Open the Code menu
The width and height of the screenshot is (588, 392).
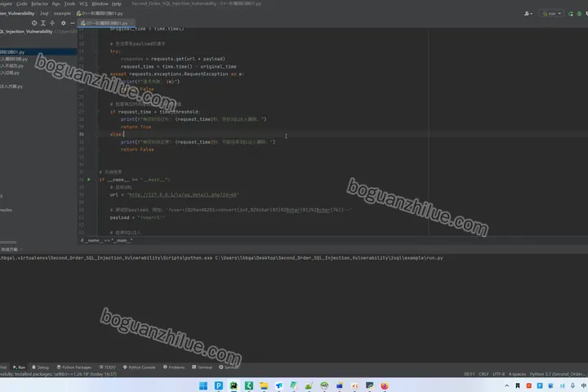[22, 4]
